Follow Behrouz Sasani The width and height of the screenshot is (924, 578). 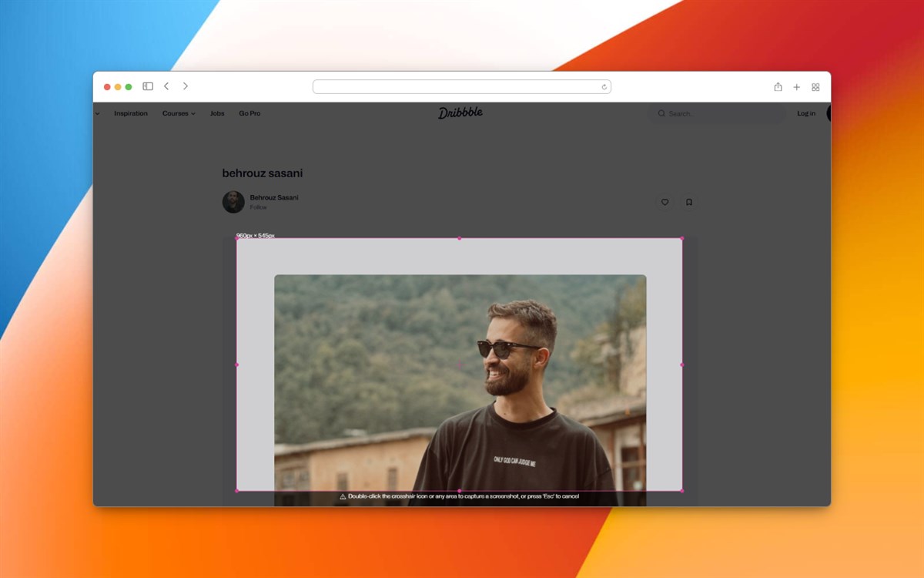[258, 207]
